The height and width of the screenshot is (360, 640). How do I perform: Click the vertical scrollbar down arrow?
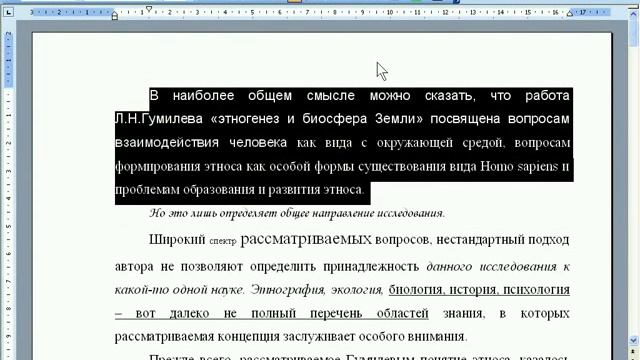(633, 340)
